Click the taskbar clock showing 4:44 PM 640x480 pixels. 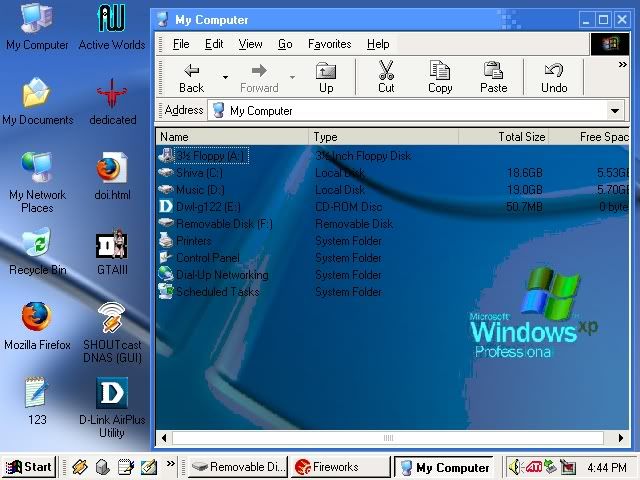click(607, 467)
